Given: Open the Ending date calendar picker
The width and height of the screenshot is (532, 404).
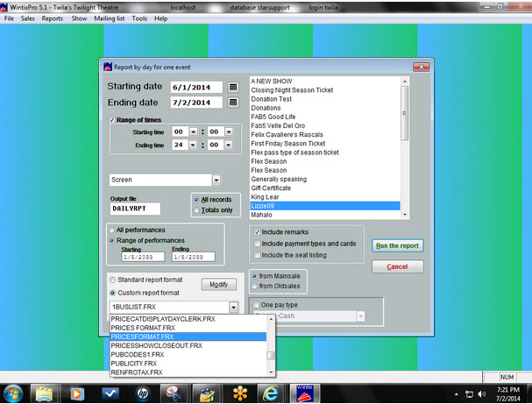Looking at the screenshot, I should (x=233, y=103).
